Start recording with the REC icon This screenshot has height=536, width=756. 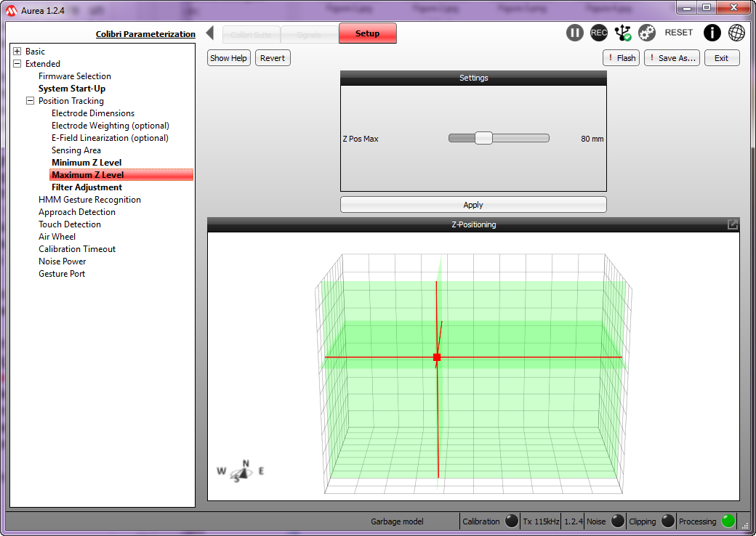coord(599,33)
